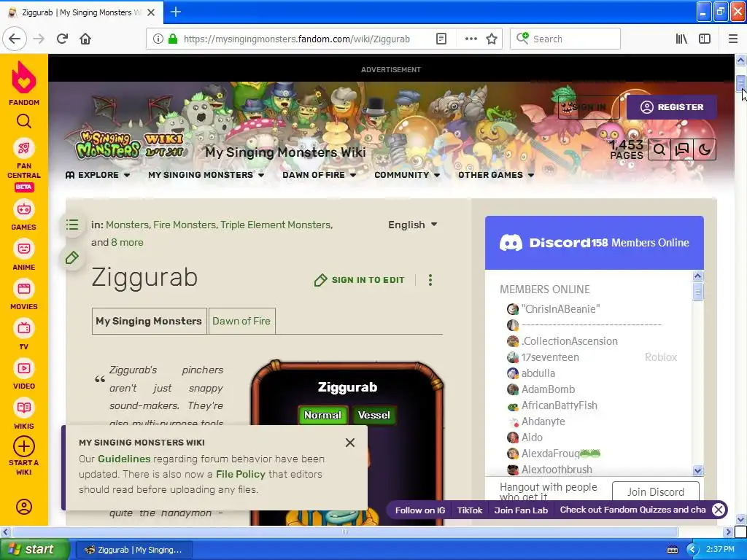Screen dimensions: 747x560
Task: Open Fire Monsters category link
Action: tap(185, 225)
